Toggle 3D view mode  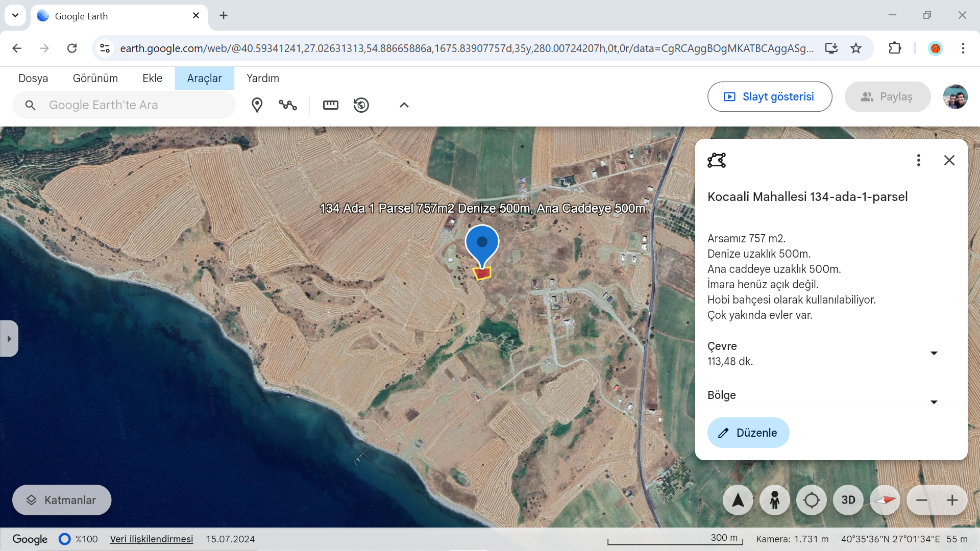pyautogui.click(x=848, y=500)
